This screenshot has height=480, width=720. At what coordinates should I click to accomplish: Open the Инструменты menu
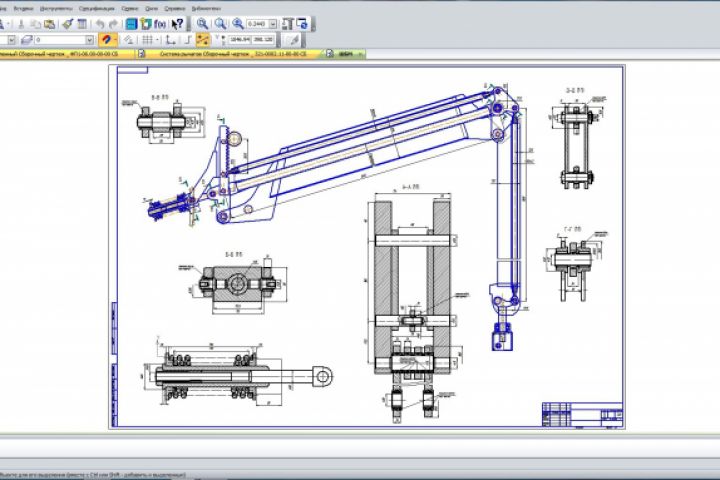click(x=56, y=8)
